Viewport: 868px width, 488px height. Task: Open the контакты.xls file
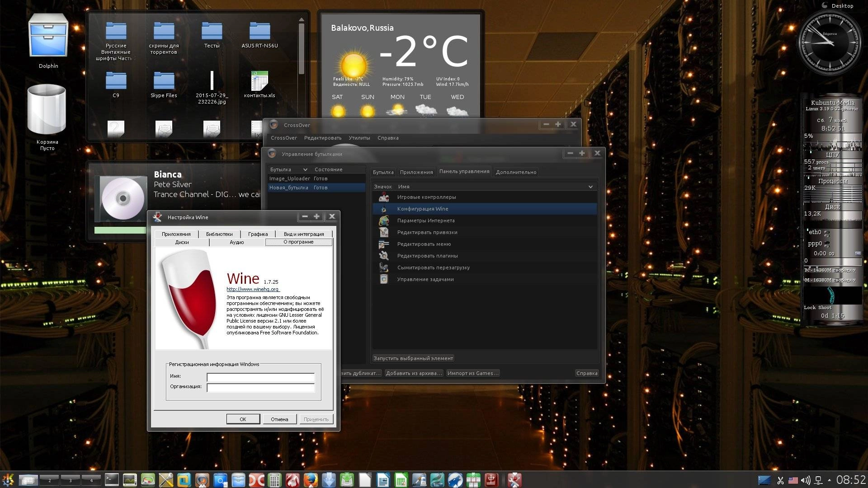click(259, 85)
